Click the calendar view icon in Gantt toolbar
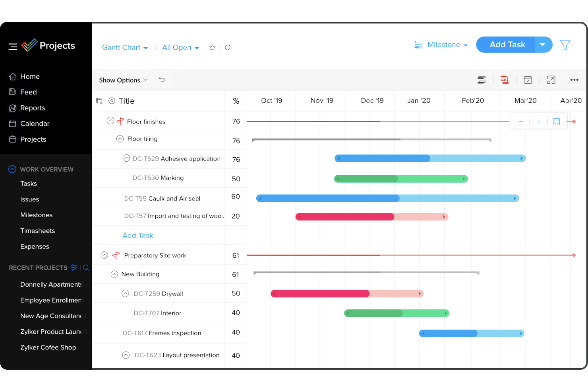 (x=528, y=80)
